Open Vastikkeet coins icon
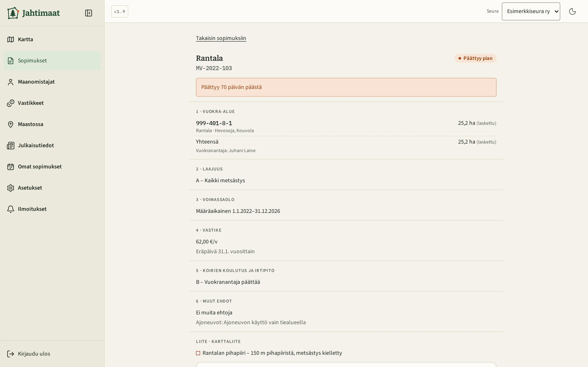The height and width of the screenshot is (367, 588). click(10, 103)
